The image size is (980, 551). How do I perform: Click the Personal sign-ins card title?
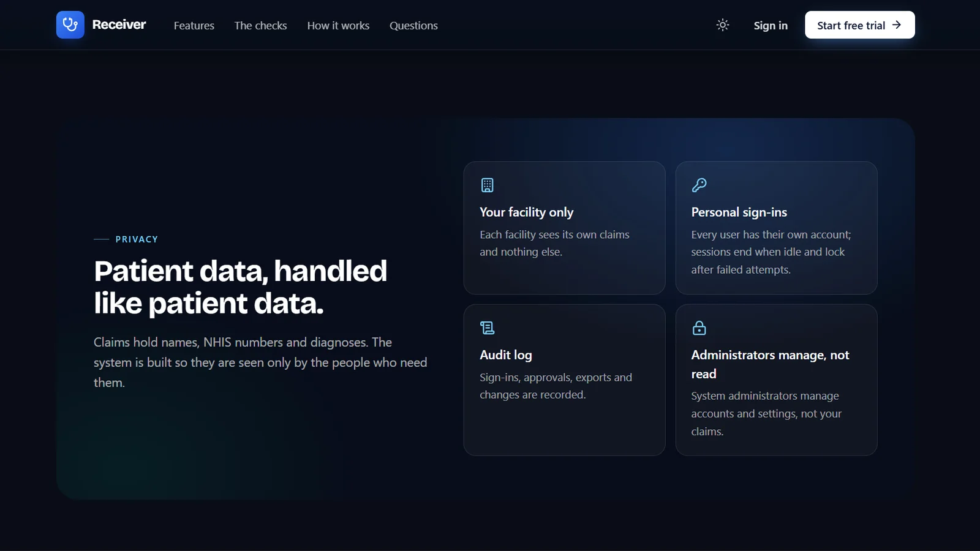(x=739, y=212)
